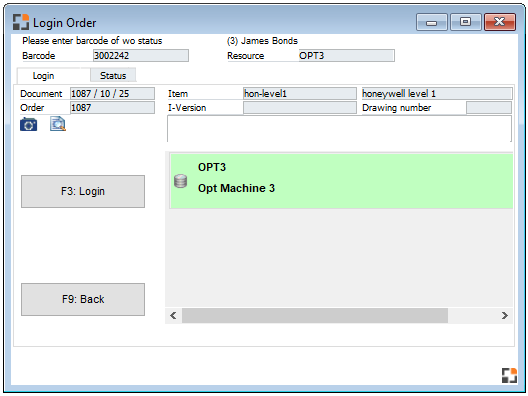This screenshot has height=396, width=528.
Task: Open the camera snapshot icon
Action: point(29,125)
